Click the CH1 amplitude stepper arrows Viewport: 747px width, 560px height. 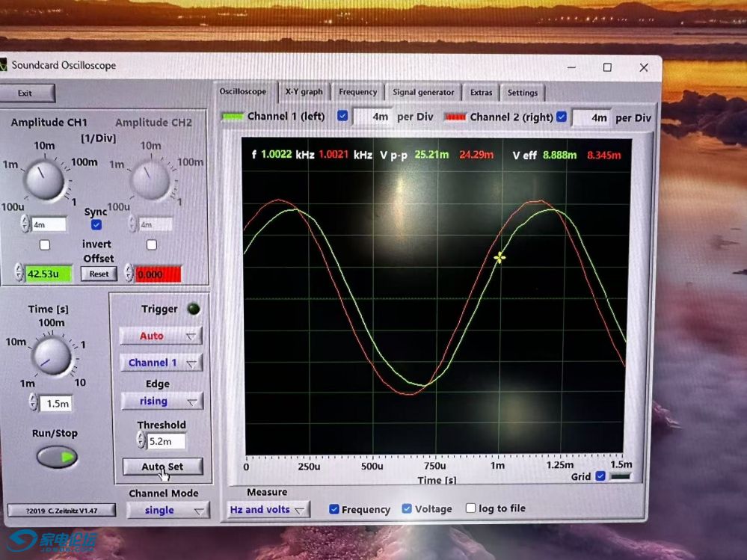coord(25,224)
